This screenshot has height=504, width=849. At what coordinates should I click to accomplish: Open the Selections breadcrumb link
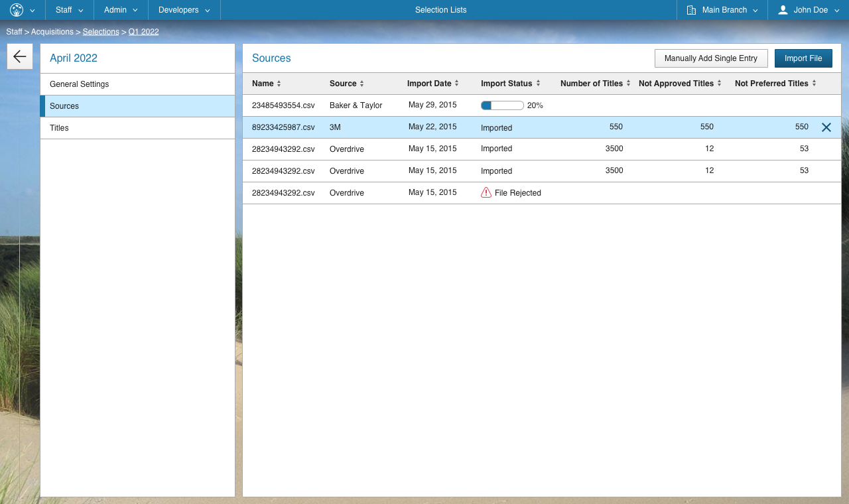[x=101, y=32]
